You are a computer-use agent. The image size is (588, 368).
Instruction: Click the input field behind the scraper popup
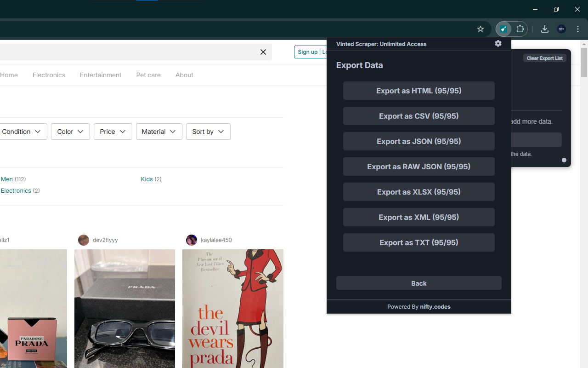click(x=536, y=140)
